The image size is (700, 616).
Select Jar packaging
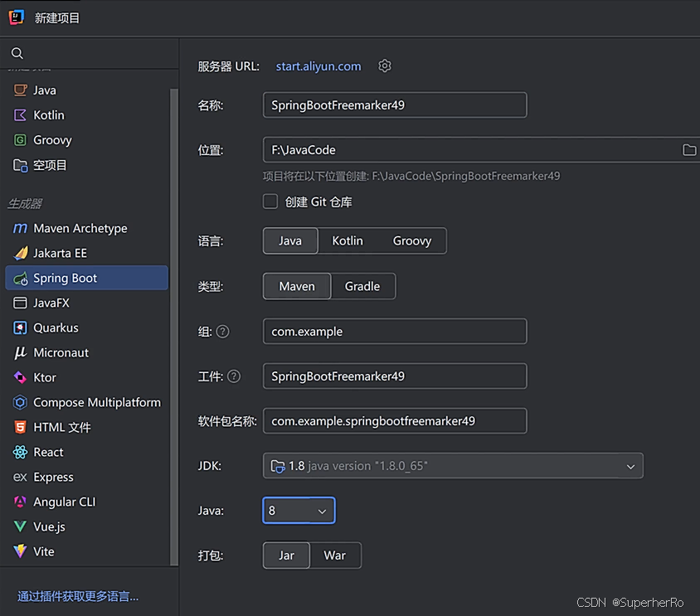tap(286, 555)
